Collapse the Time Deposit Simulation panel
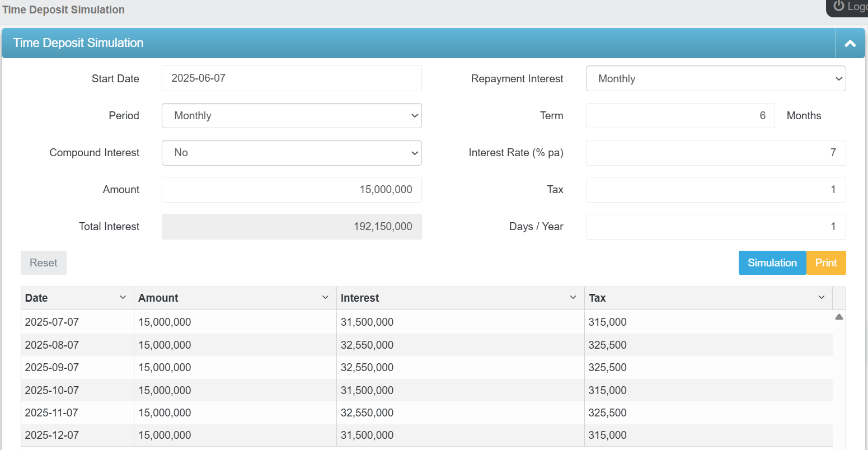Image resolution: width=868 pixels, height=450 pixels. coord(850,43)
